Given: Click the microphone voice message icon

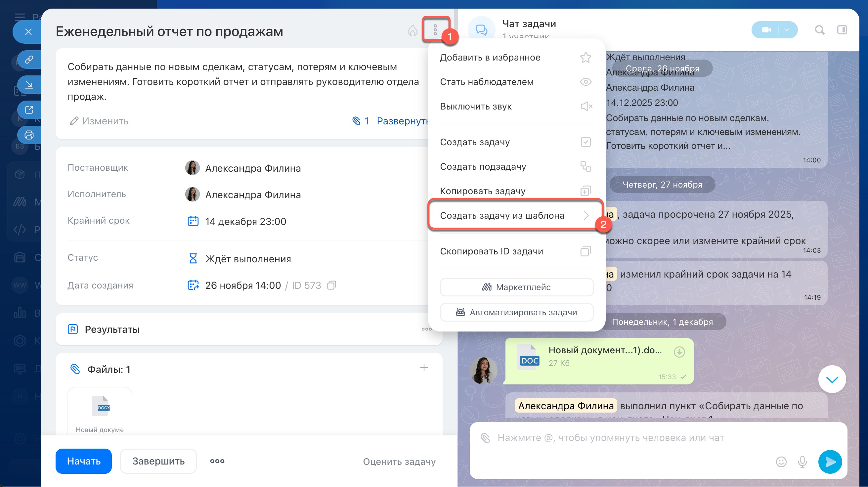Looking at the screenshot, I should (802, 462).
